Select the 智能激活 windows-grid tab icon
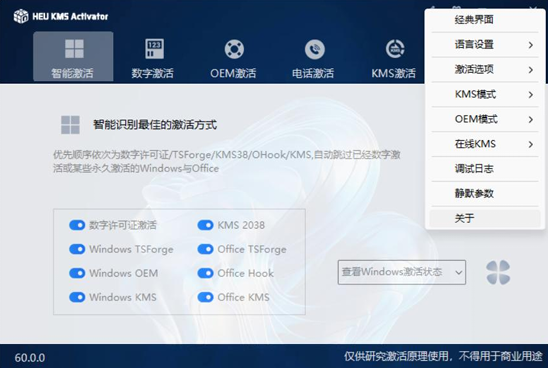The width and height of the screenshot is (548, 368). pos(74,49)
